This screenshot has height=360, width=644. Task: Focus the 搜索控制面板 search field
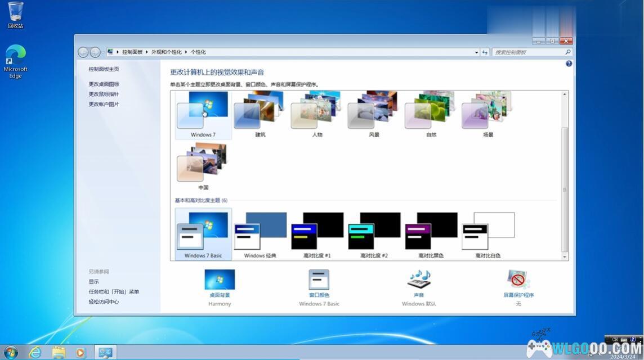pyautogui.click(x=527, y=52)
